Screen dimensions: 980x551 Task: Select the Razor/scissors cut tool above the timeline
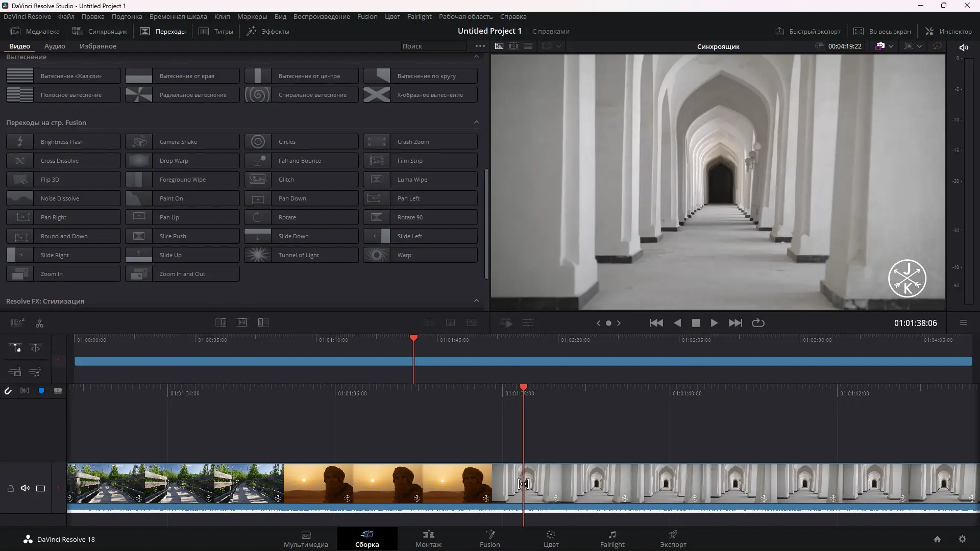click(x=39, y=322)
